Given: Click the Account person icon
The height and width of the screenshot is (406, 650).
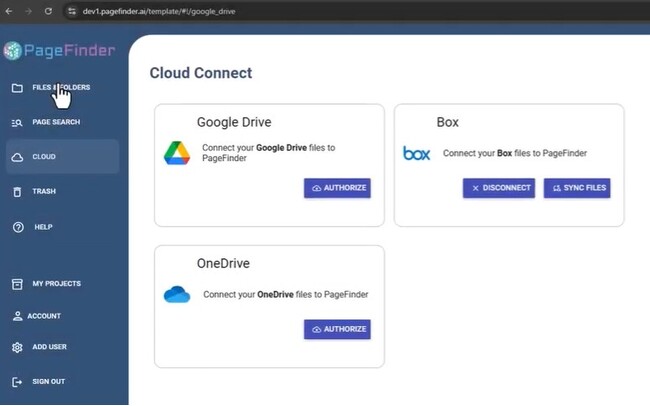Looking at the screenshot, I should [x=17, y=316].
